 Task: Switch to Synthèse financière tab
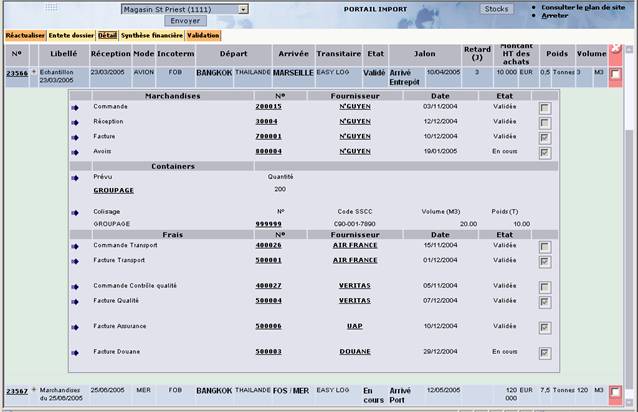point(152,35)
